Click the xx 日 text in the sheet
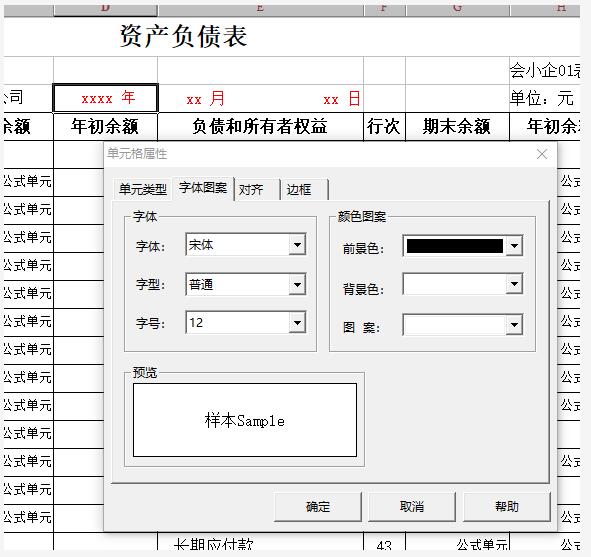The height and width of the screenshot is (557, 591). (341, 99)
